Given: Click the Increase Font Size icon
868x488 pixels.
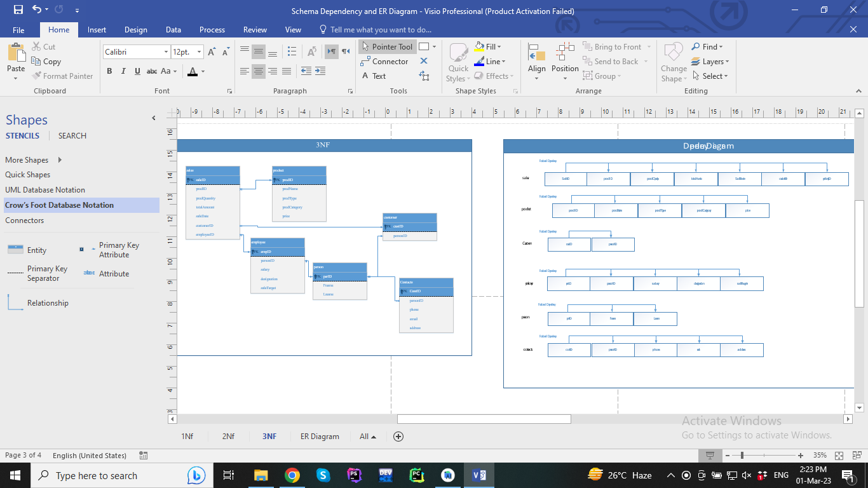Looking at the screenshot, I should [x=212, y=52].
